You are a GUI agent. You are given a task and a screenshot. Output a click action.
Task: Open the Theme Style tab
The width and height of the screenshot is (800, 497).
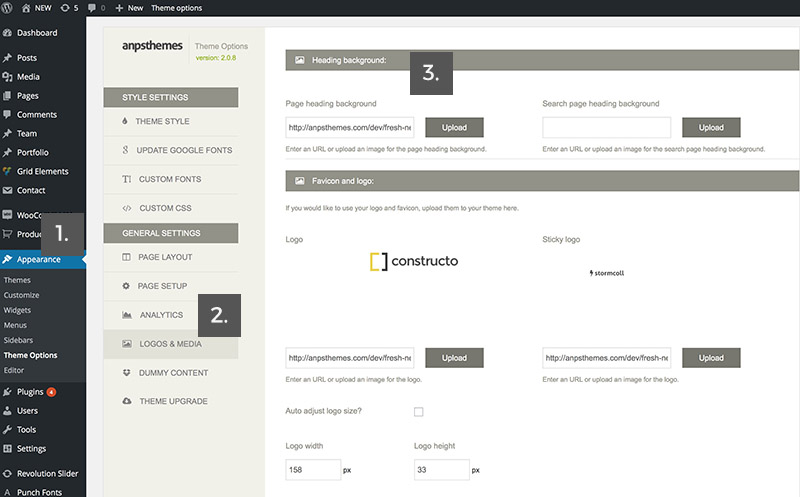point(171,121)
